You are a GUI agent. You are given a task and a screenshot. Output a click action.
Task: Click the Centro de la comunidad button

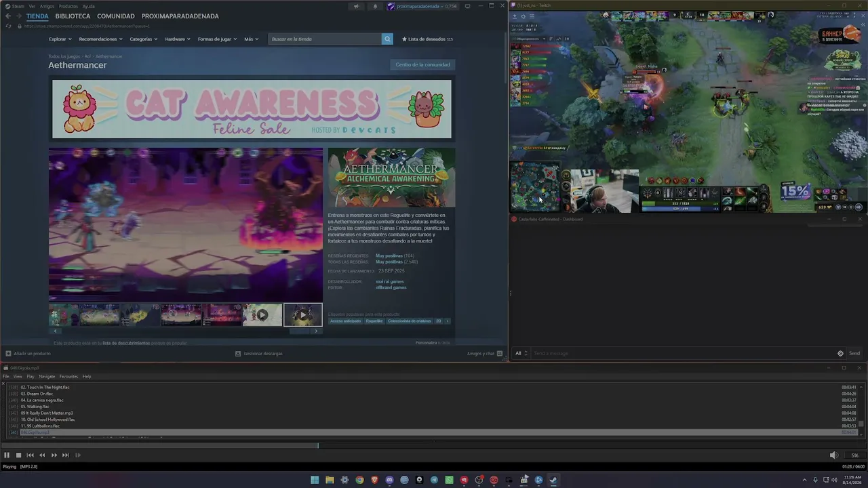(x=422, y=65)
